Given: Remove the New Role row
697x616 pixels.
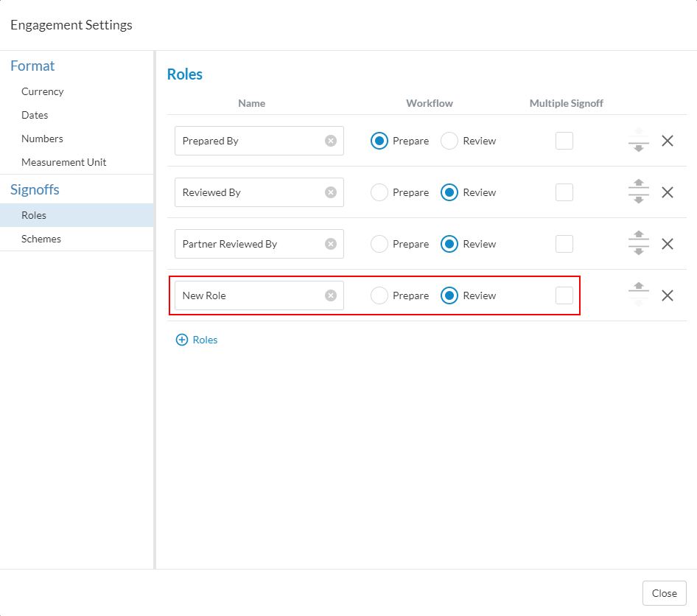Looking at the screenshot, I should point(668,295).
